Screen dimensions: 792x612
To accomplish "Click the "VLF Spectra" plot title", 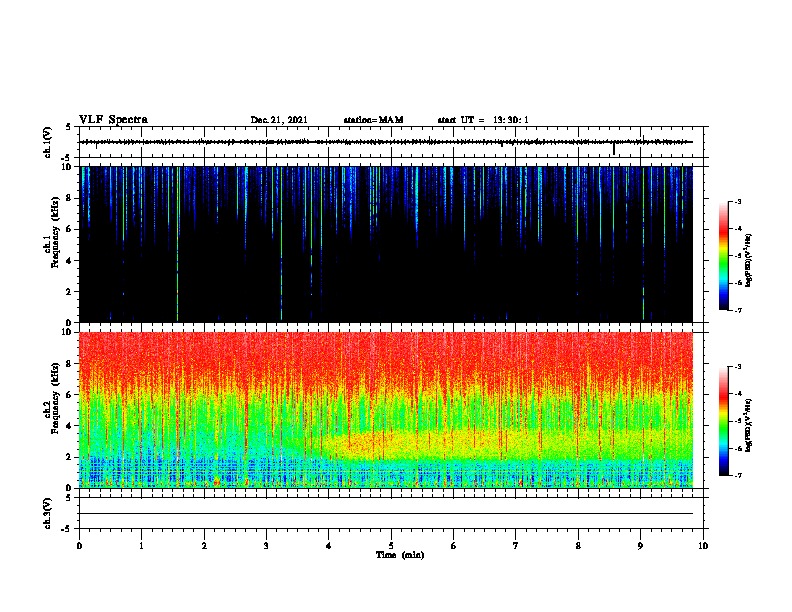I will (113, 120).
